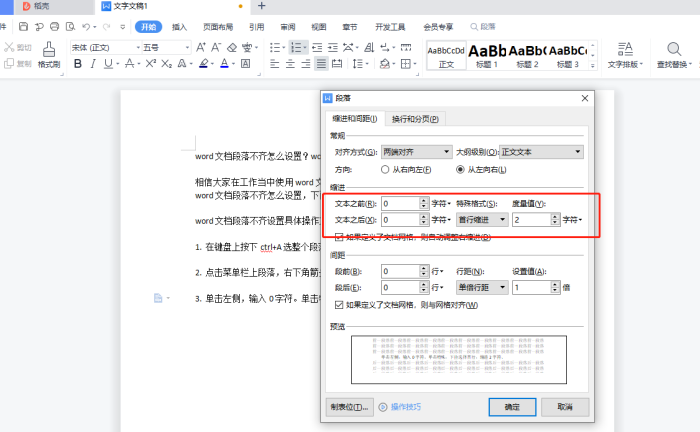Image resolution: width=700 pixels, height=432 pixels.
Task: Open the special format first-line indent dropdown
Action: [481, 219]
